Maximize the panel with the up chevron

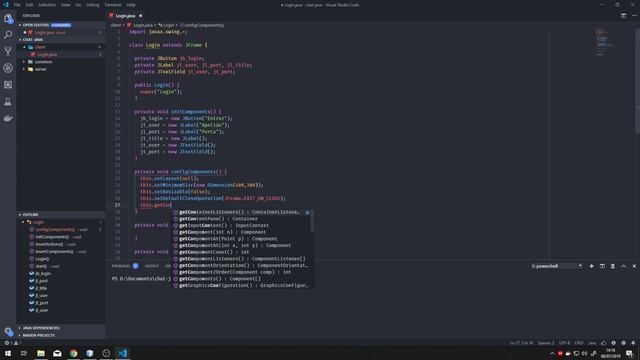tap(624, 266)
